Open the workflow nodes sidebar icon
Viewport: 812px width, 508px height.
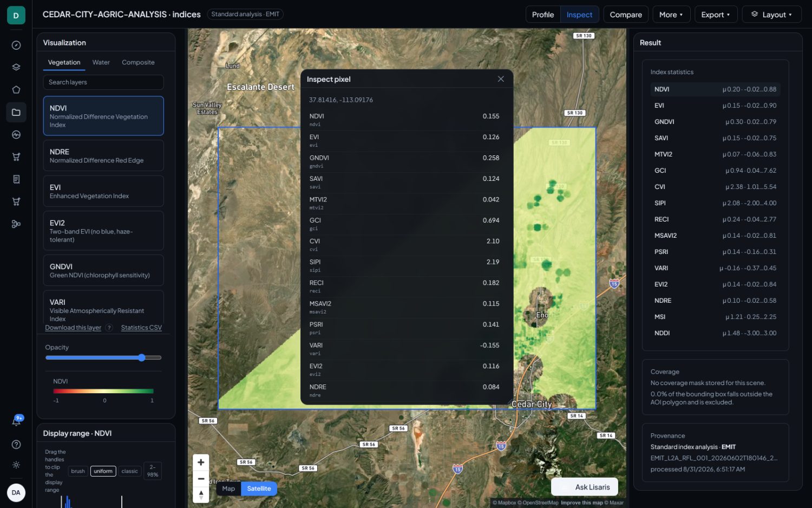[x=16, y=224]
